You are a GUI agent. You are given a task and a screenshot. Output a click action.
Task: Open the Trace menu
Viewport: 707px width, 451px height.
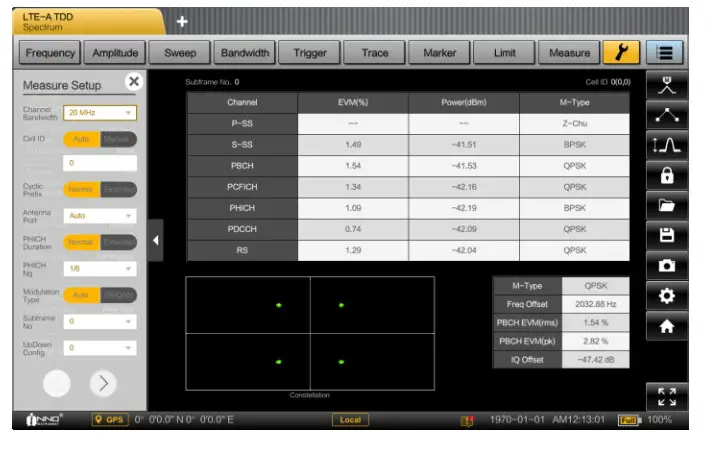[x=375, y=53]
